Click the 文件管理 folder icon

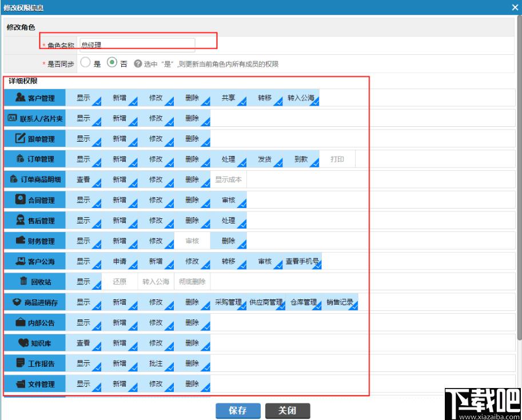[21, 384]
